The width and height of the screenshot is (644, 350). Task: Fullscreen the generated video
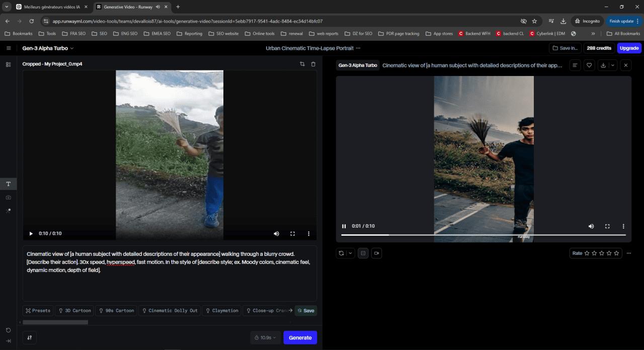(x=607, y=226)
